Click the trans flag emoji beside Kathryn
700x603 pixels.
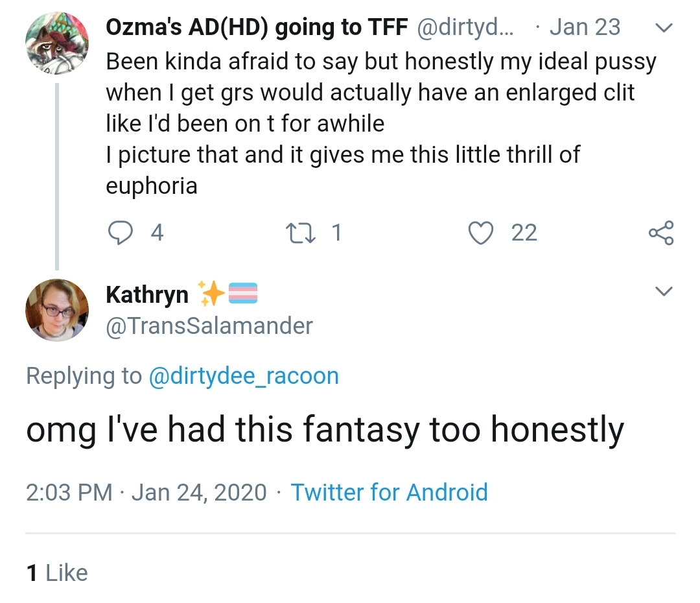click(x=243, y=294)
